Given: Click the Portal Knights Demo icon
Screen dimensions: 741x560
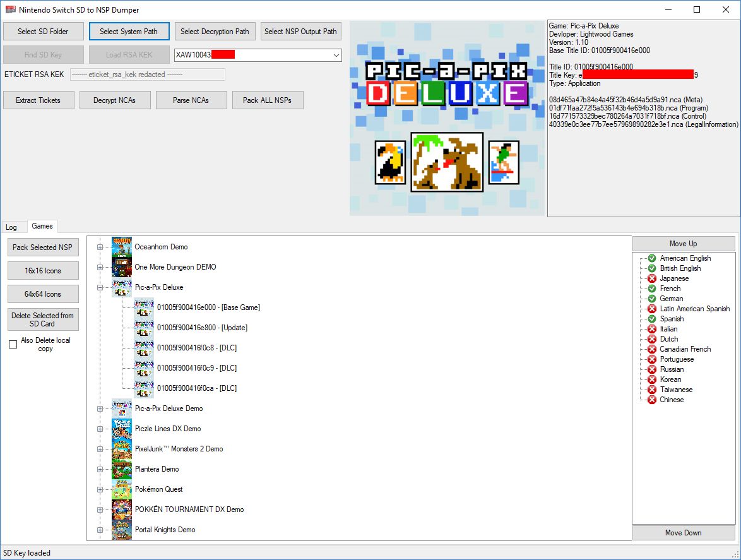Looking at the screenshot, I should pos(121,530).
